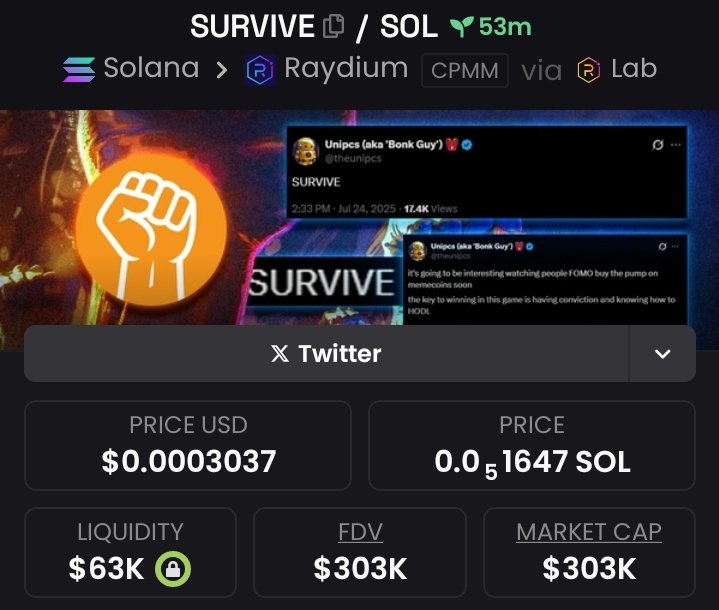Image resolution: width=719 pixels, height=610 pixels.
Task: Open the MARKET CAP underlined label
Action: coord(589,532)
